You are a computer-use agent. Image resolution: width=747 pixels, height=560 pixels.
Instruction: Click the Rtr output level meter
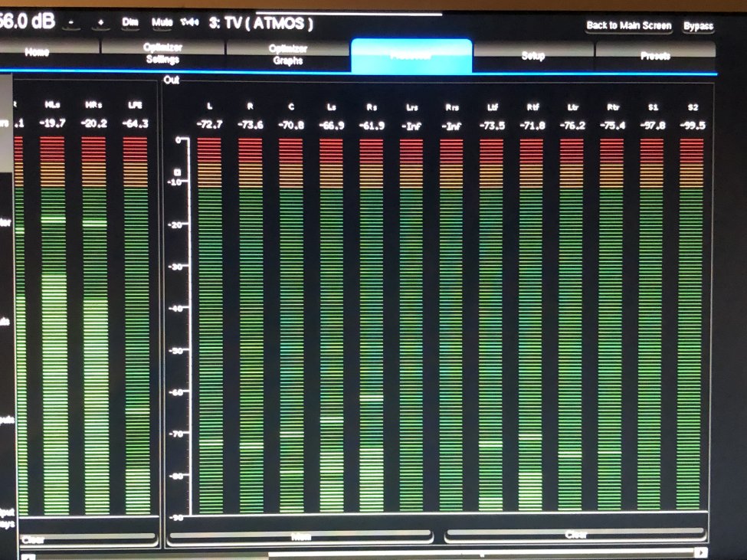coord(611,326)
